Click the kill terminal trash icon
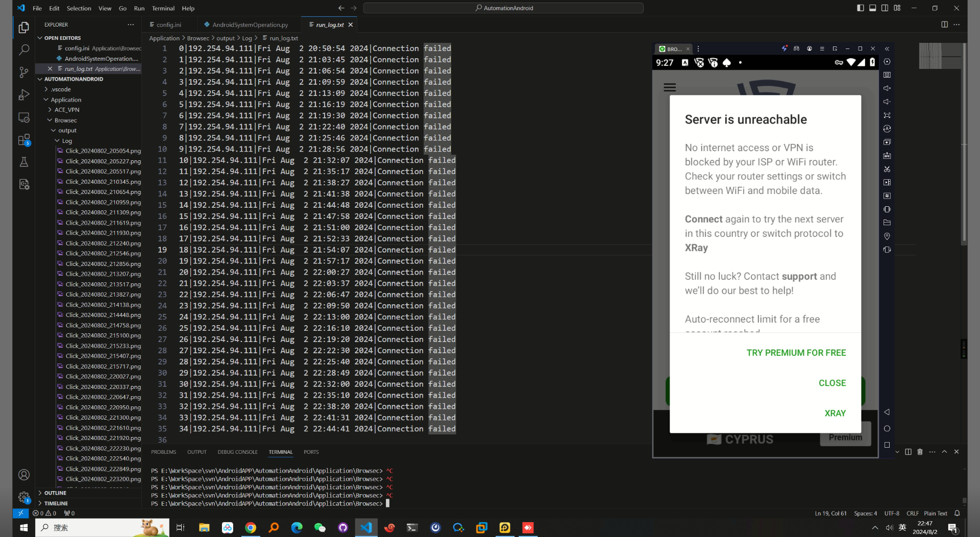 coord(920,452)
